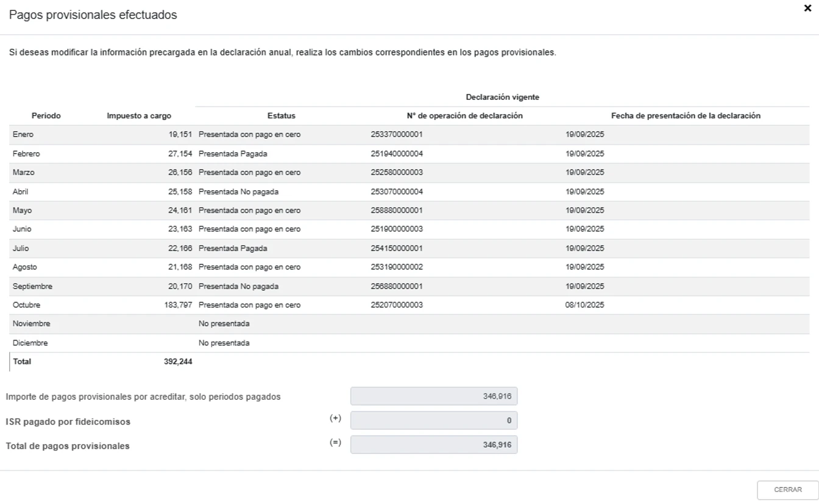Close the Pagos provisionales efectuados dialog with X
The width and height of the screenshot is (819, 504).
tap(807, 9)
